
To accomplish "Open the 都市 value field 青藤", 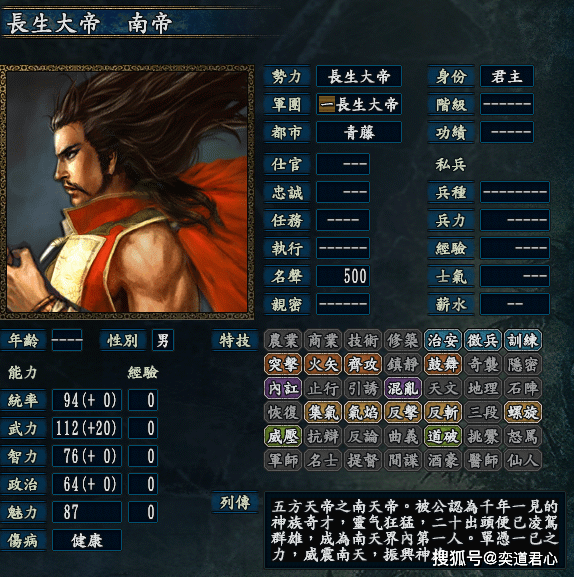I will click(359, 132).
